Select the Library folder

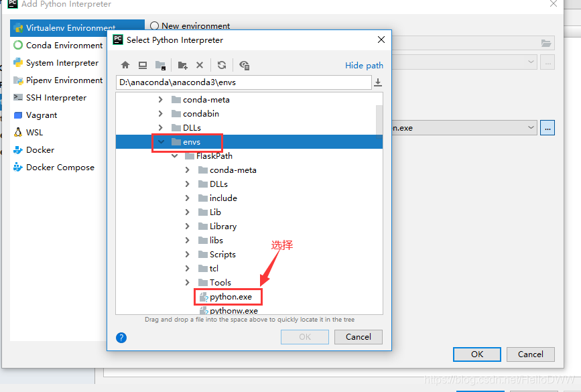[218, 226]
